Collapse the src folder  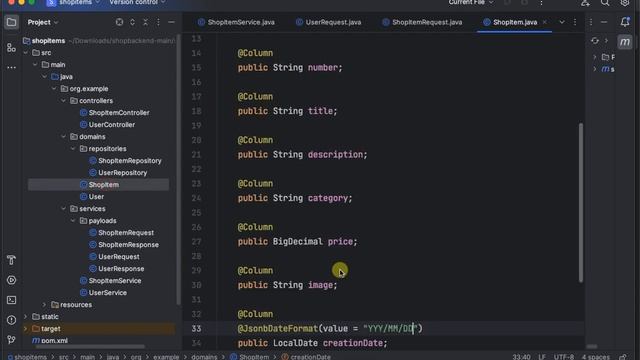[x=25, y=53]
